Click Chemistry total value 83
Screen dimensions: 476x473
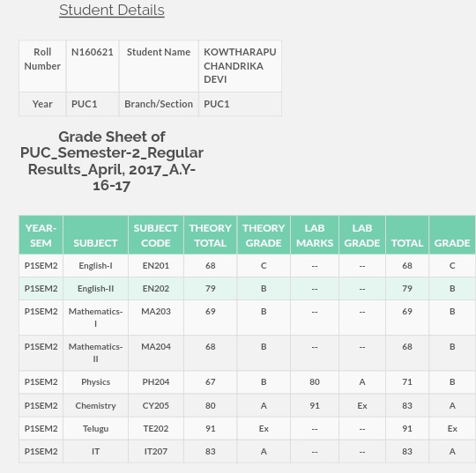tap(407, 406)
